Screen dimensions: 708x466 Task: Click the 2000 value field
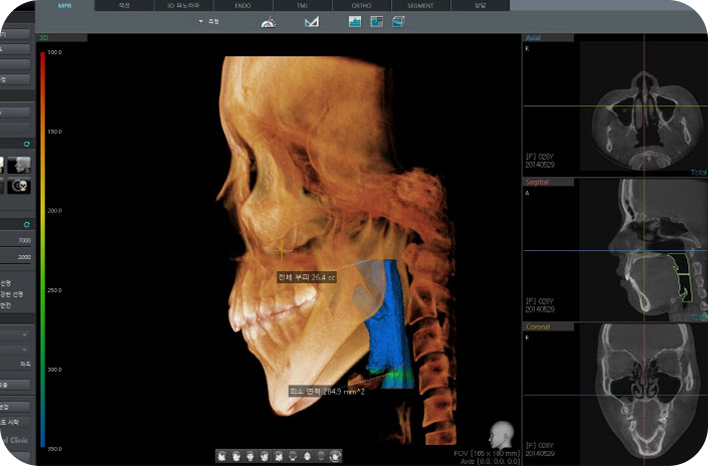click(x=16, y=257)
